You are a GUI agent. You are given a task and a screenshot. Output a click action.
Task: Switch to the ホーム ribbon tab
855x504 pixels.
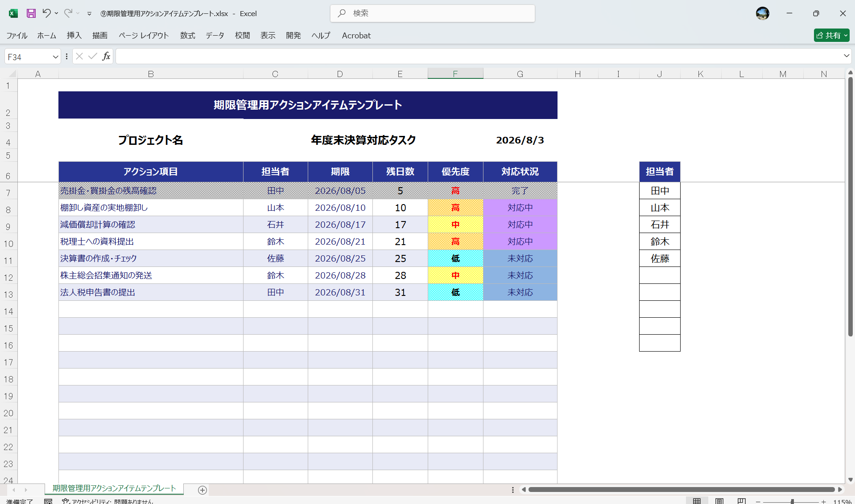[x=46, y=35]
